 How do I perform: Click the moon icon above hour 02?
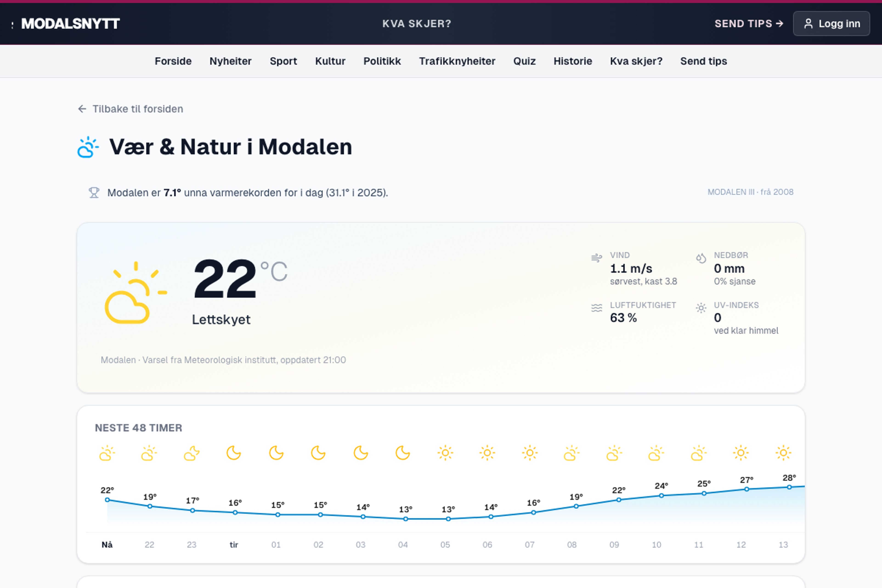tap(318, 453)
